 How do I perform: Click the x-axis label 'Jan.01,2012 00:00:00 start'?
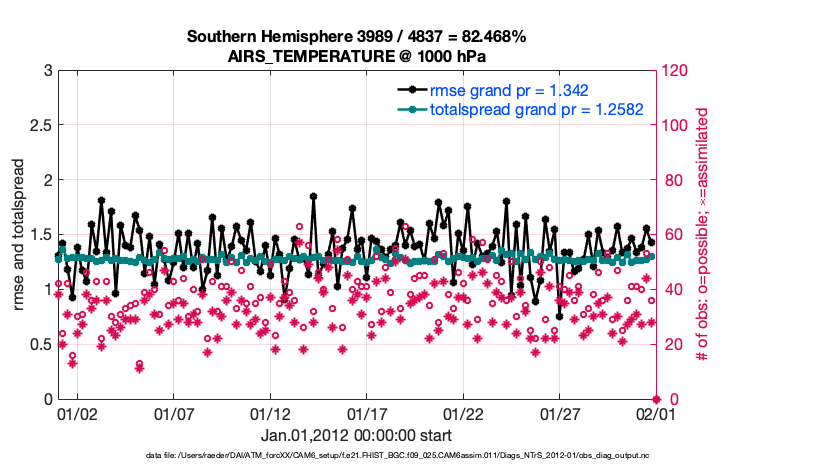356,435
